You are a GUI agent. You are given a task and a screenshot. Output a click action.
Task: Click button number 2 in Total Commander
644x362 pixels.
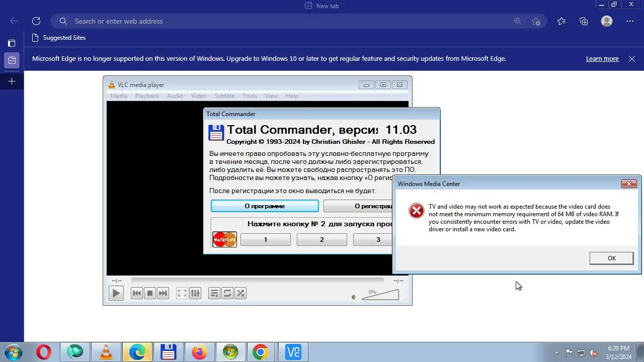[x=322, y=240]
